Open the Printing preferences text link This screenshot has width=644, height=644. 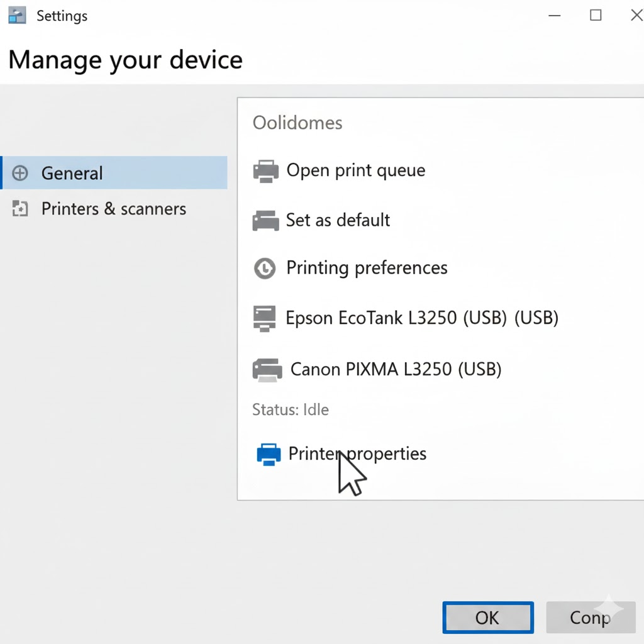[x=367, y=268]
